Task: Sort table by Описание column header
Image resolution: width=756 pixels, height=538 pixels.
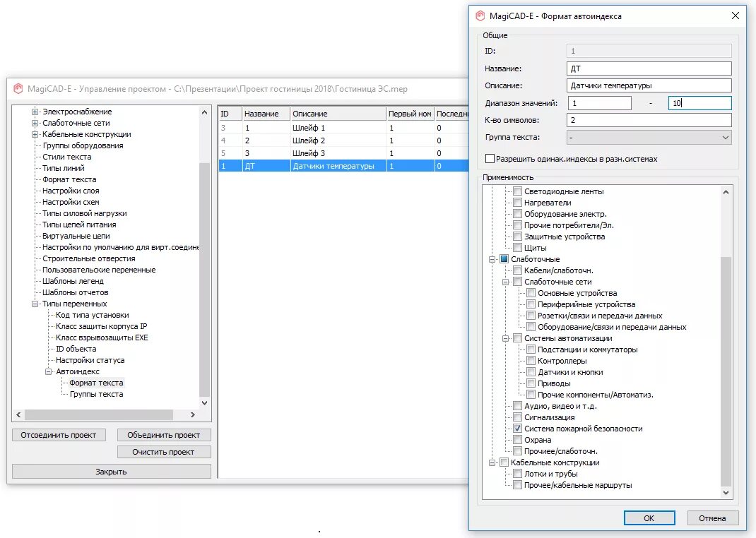Action: pyautogui.click(x=338, y=114)
